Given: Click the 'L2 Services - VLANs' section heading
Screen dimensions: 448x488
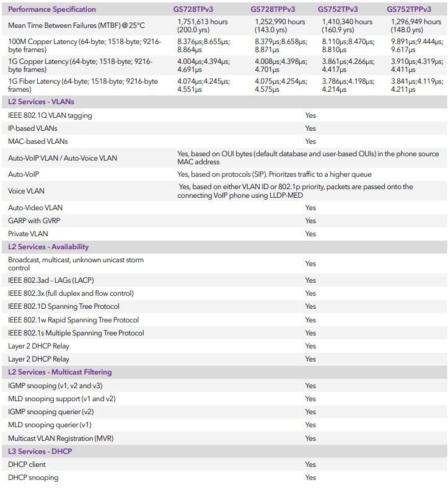Looking at the screenshot, I should pos(41,102).
